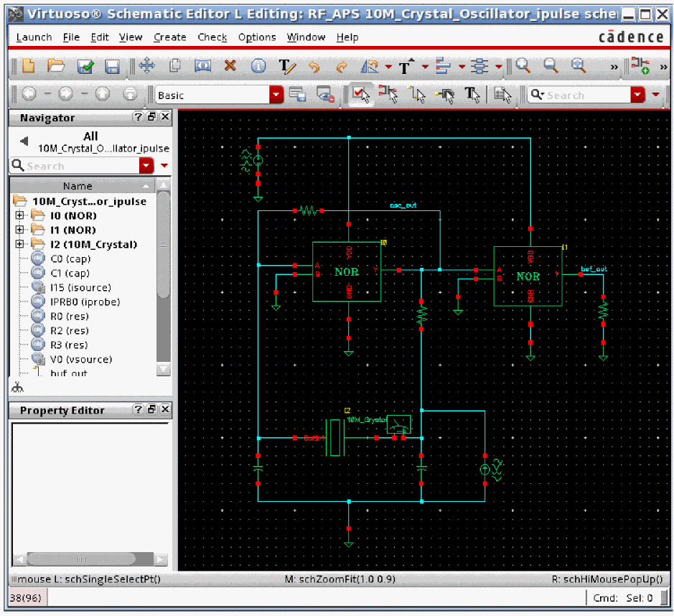Viewport: 674px width, 616px height.
Task: Click the Zoom In magnifier icon
Action: pyautogui.click(x=523, y=66)
